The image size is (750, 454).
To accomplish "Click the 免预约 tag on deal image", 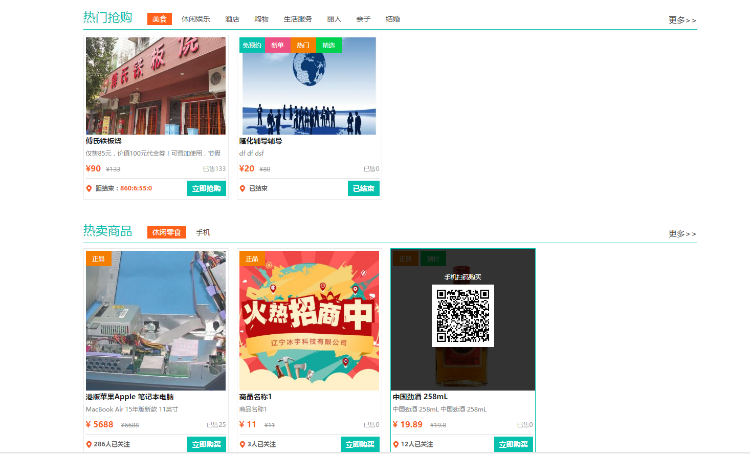I will pos(252,45).
